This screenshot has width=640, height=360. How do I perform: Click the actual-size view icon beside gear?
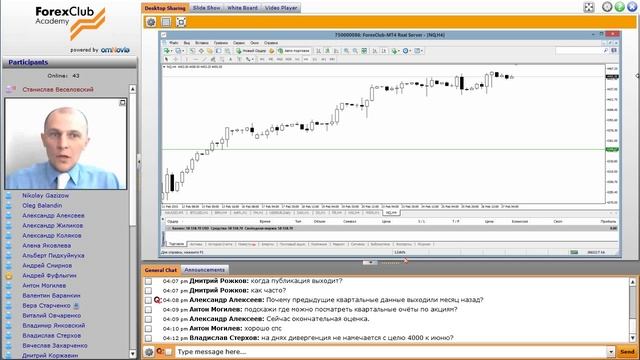[x=166, y=22]
